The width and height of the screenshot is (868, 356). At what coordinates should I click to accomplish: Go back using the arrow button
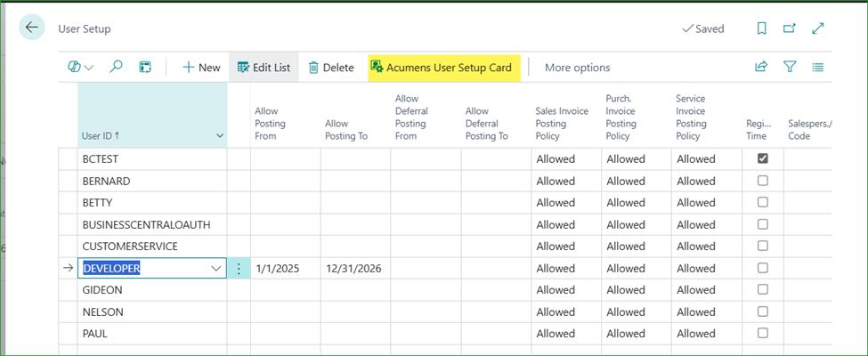click(x=31, y=28)
